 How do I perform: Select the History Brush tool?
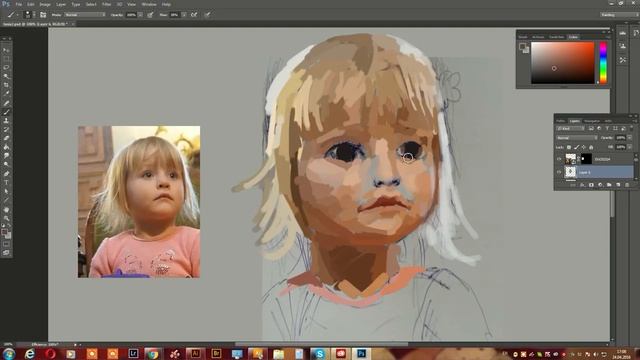(6, 129)
